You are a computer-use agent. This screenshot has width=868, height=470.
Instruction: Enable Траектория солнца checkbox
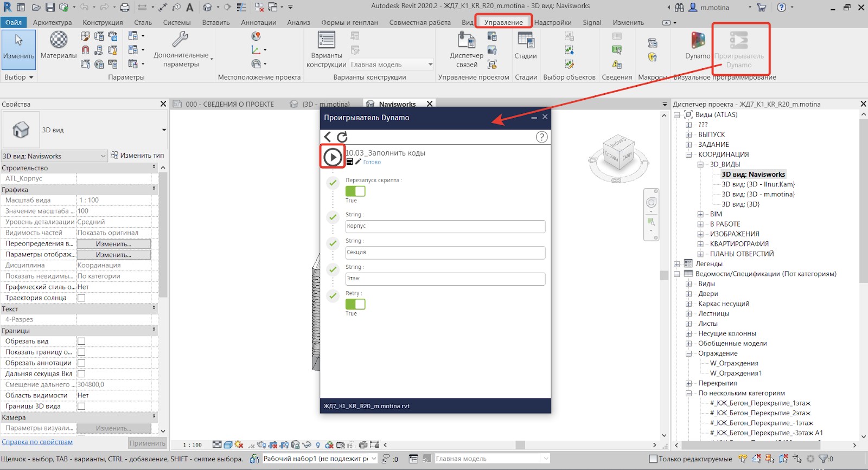81,298
